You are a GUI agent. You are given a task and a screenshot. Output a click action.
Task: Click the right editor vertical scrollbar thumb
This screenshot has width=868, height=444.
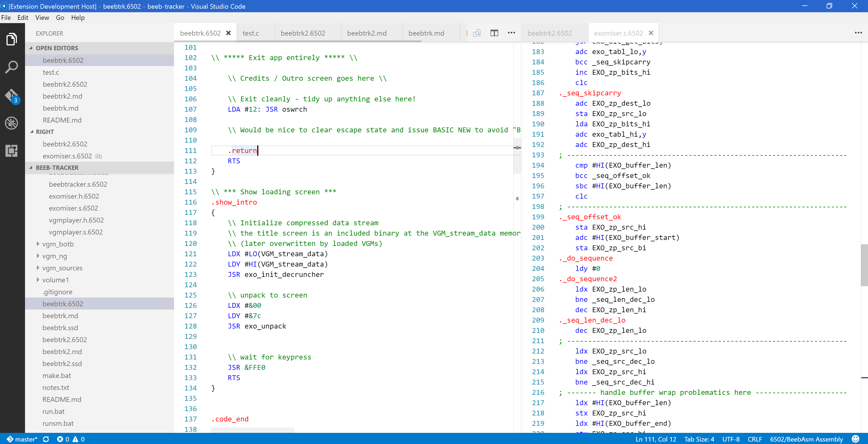[x=864, y=265]
